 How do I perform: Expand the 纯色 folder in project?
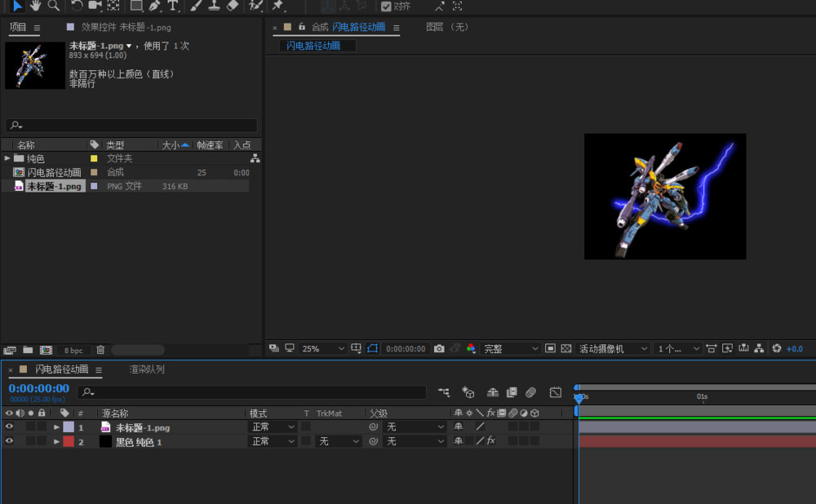tap(7, 158)
